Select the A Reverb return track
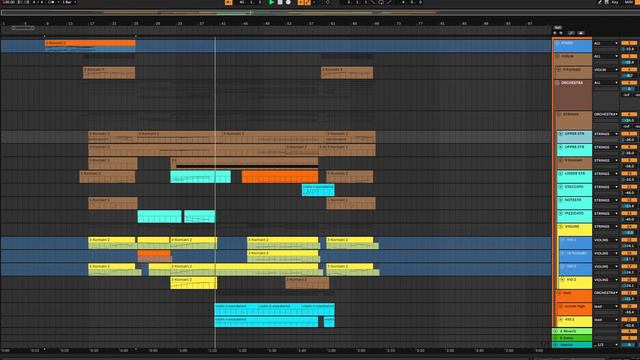The image size is (640, 360). click(x=572, y=331)
